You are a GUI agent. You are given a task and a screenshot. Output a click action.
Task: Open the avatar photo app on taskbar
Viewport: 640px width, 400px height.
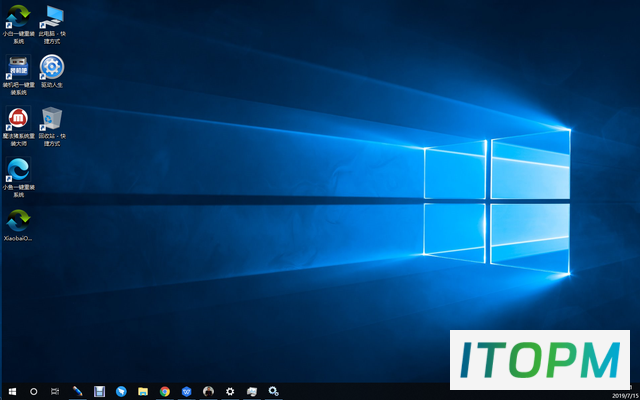[209, 391]
